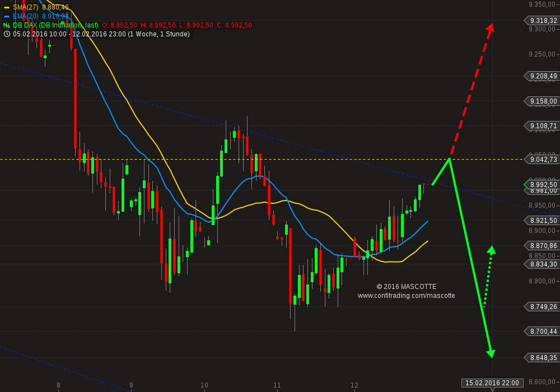Click the 9.250,00 price axis label

click(542, 54)
